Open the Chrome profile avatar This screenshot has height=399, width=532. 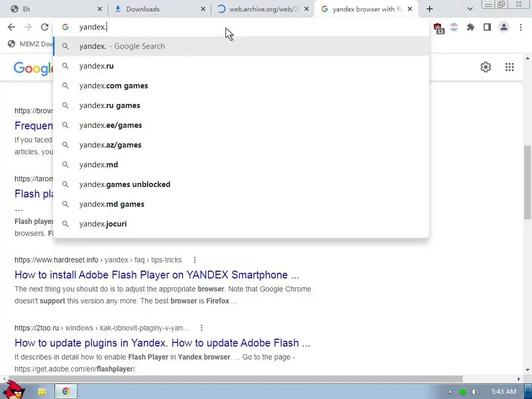[x=504, y=27]
